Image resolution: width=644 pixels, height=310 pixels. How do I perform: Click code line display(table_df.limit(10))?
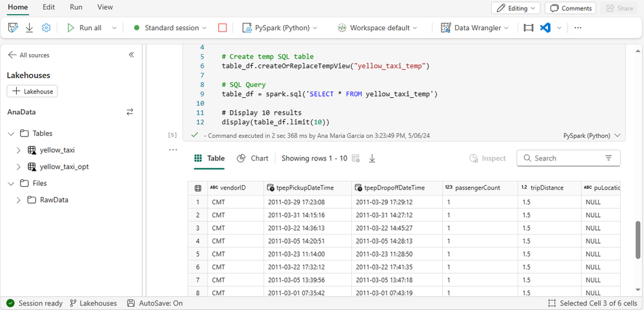(x=276, y=122)
